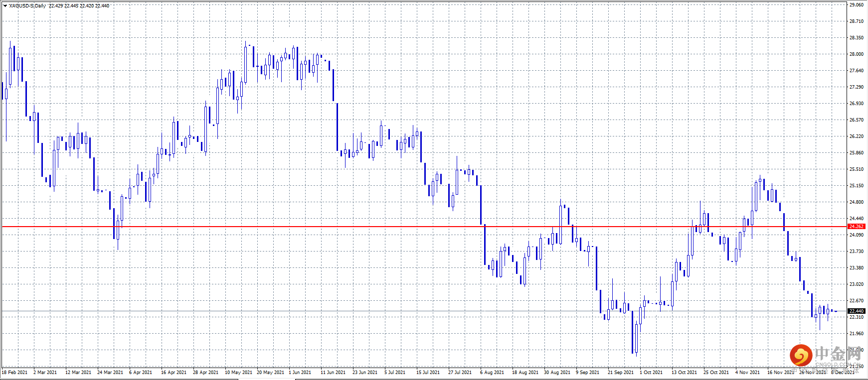Select the red horizontal line price tag 24.262

856,227
